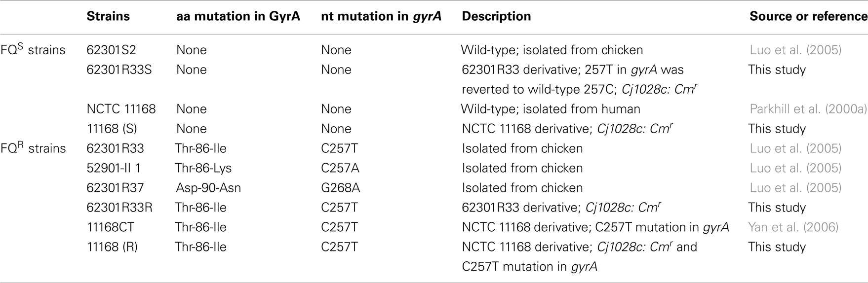Click the FQR strains row label

[x=33, y=147]
